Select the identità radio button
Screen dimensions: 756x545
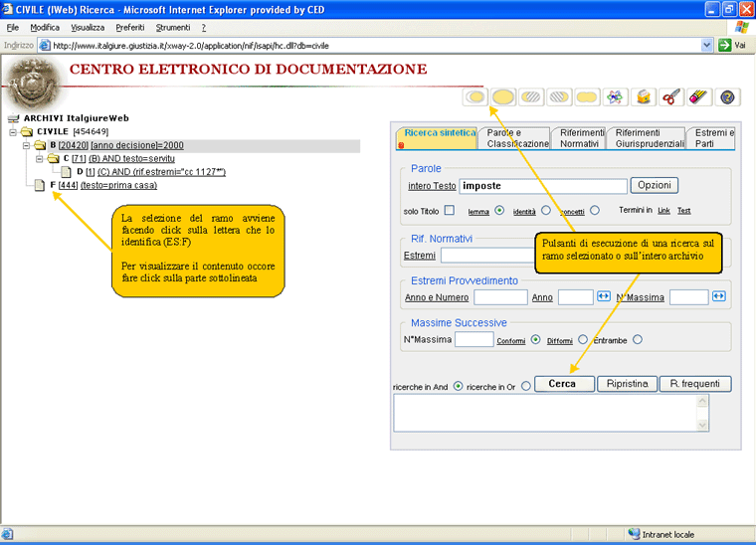pyautogui.click(x=546, y=210)
